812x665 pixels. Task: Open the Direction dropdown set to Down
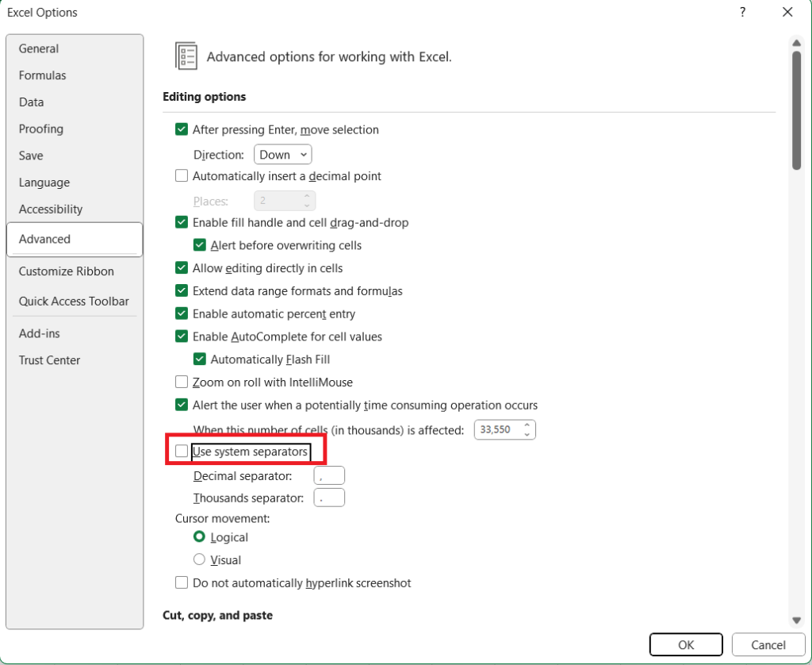coord(283,155)
